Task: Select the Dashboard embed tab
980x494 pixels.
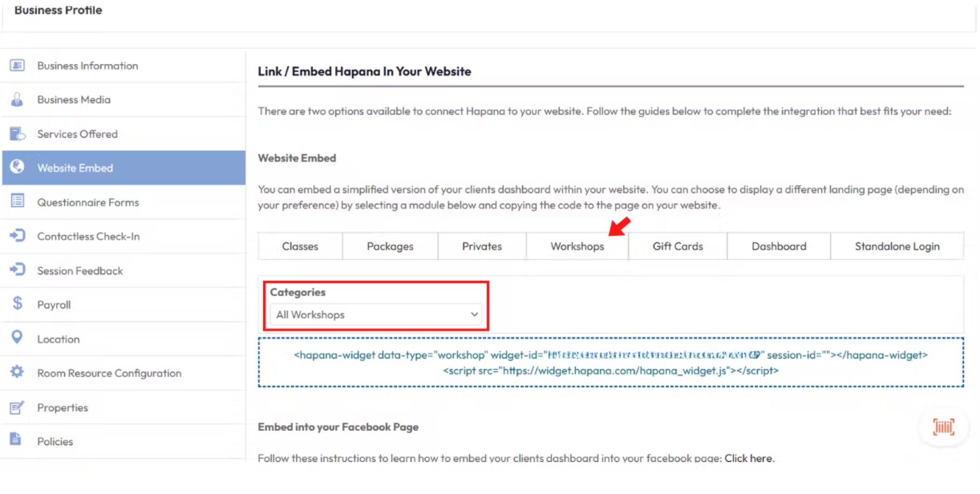Action: tap(779, 246)
